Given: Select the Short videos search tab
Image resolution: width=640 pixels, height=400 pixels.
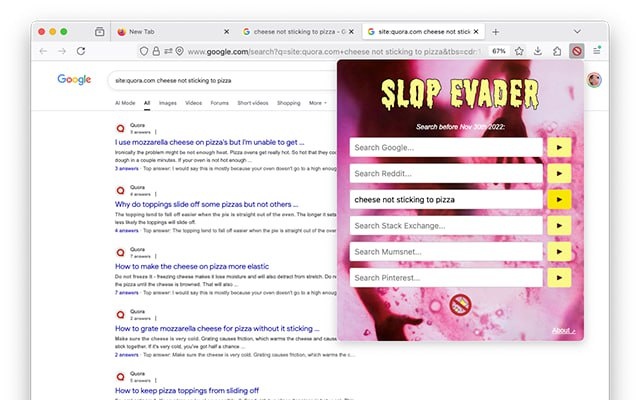Looking at the screenshot, I should coord(253,103).
